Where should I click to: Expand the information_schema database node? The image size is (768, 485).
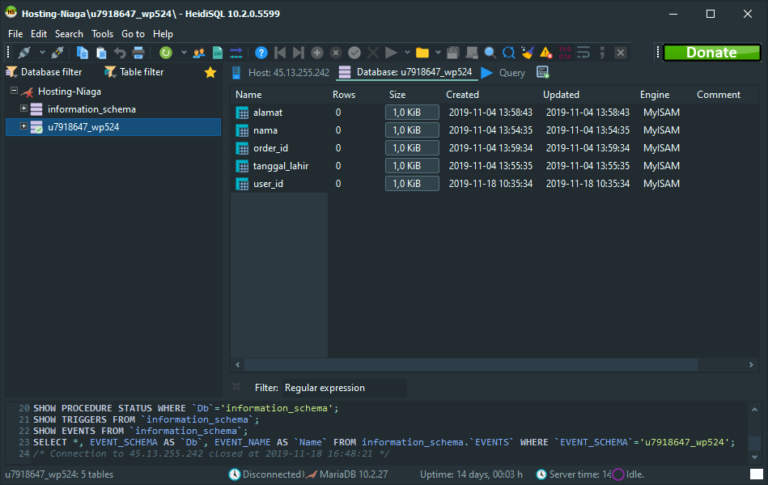click(x=23, y=108)
